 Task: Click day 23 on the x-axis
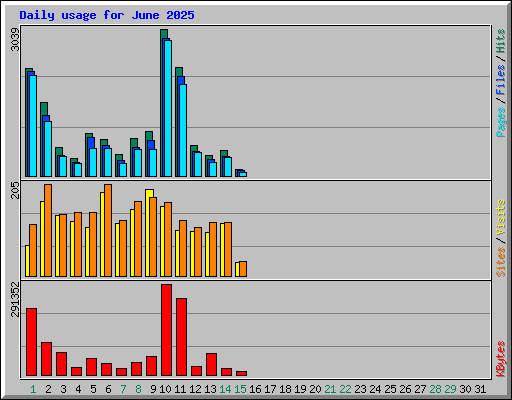click(360, 389)
